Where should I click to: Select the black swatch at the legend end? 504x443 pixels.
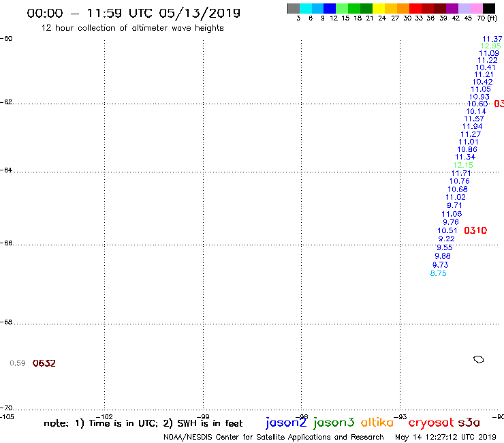pyautogui.click(x=488, y=8)
